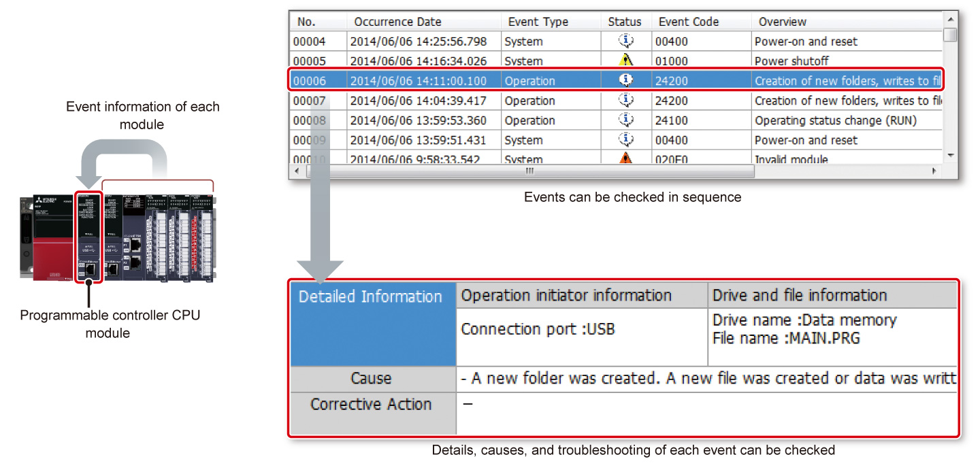Click the info status icon in row 00007
This screenshot has height=476, width=980.
[625, 100]
